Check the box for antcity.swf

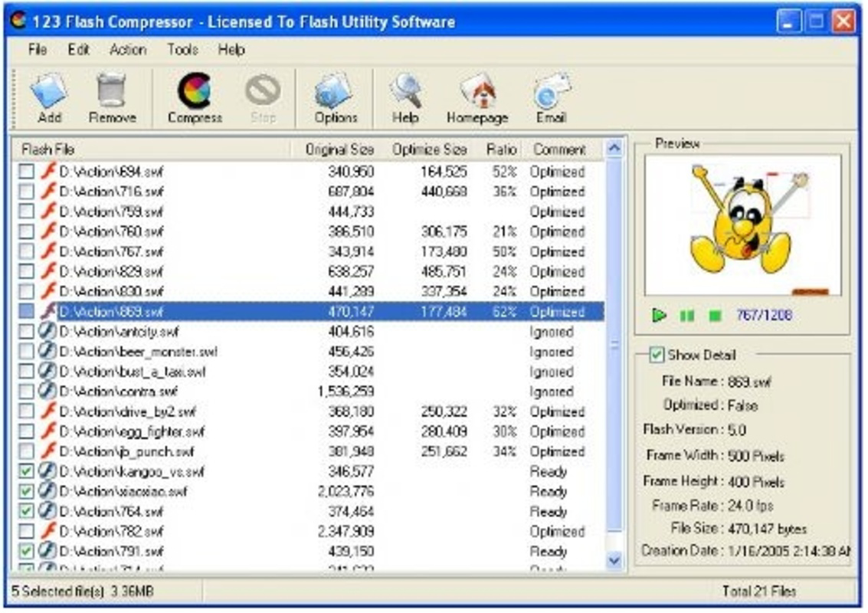(26, 331)
